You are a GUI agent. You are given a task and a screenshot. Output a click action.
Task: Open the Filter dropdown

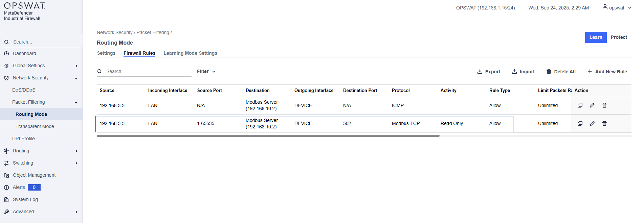[x=206, y=72]
